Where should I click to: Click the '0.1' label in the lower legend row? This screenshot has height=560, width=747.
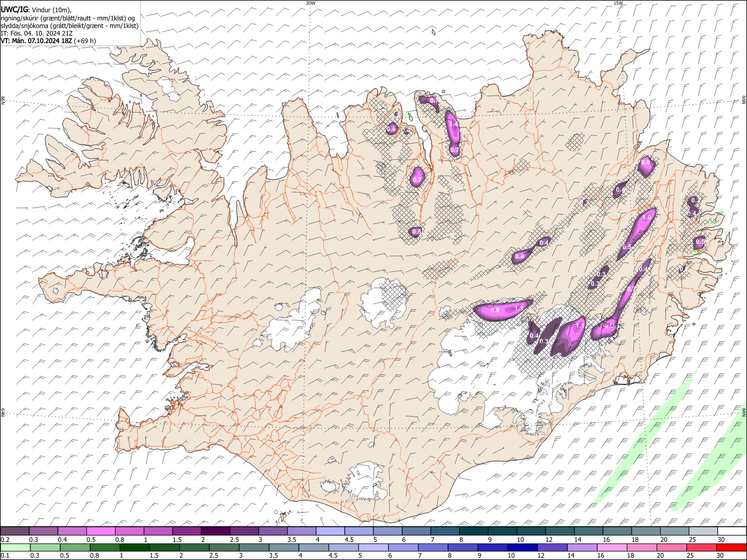click(x=5, y=556)
